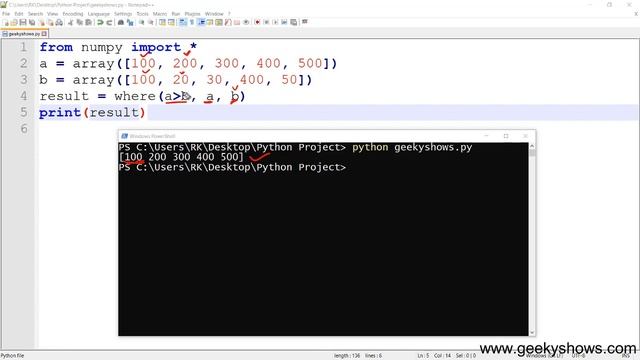The height and width of the screenshot is (360, 640).
Task: Toggle file monitoring eye icon
Action: (246, 22)
